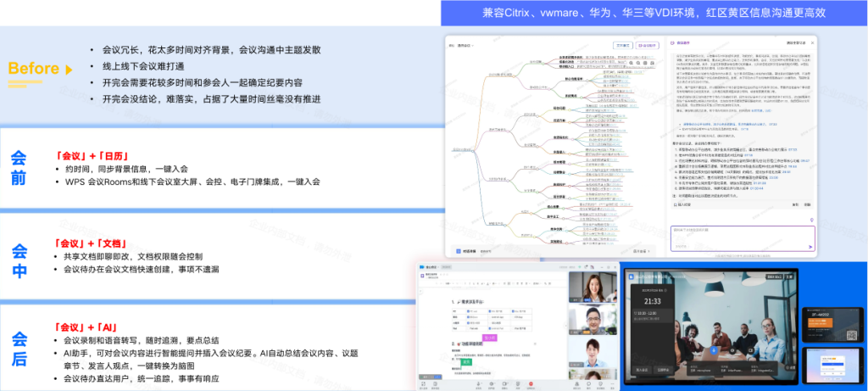Click the 文本模式 button above the mind map
Viewport: 868px width, 391px height.
[623, 46]
